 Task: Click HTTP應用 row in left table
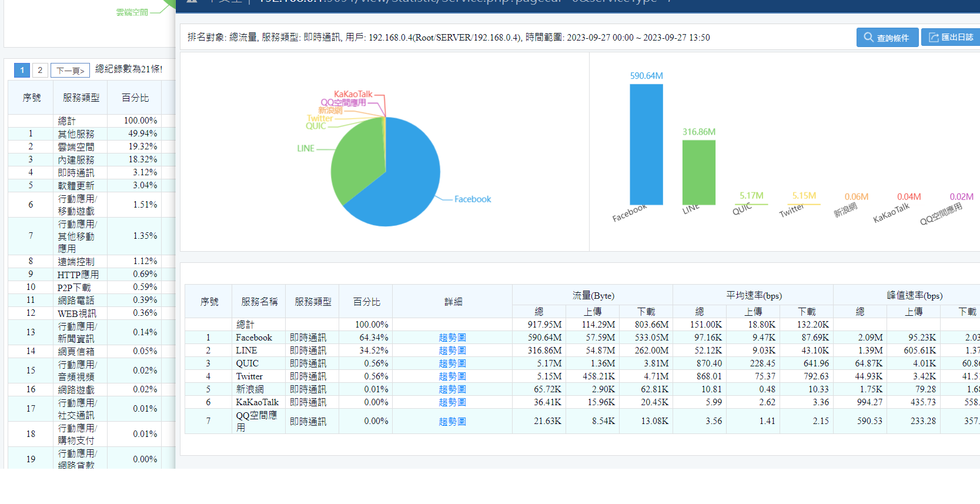click(x=92, y=275)
